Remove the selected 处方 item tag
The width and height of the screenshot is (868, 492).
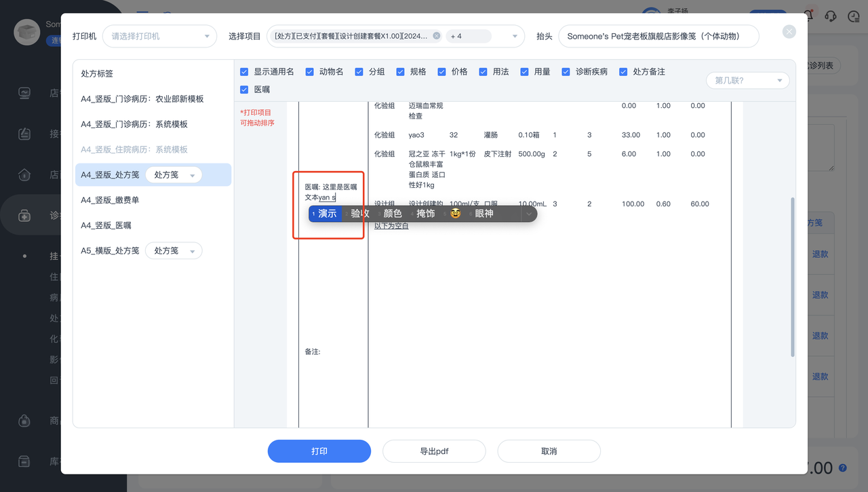click(x=437, y=36)
